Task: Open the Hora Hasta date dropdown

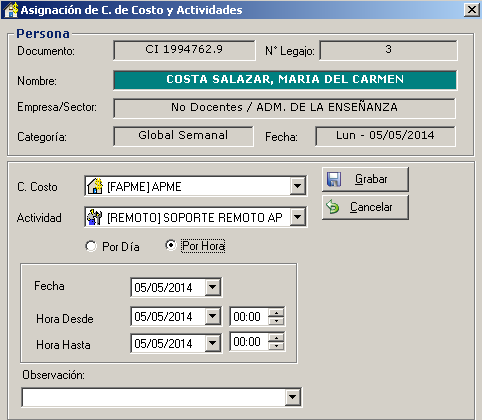Action: click(213, 343)
